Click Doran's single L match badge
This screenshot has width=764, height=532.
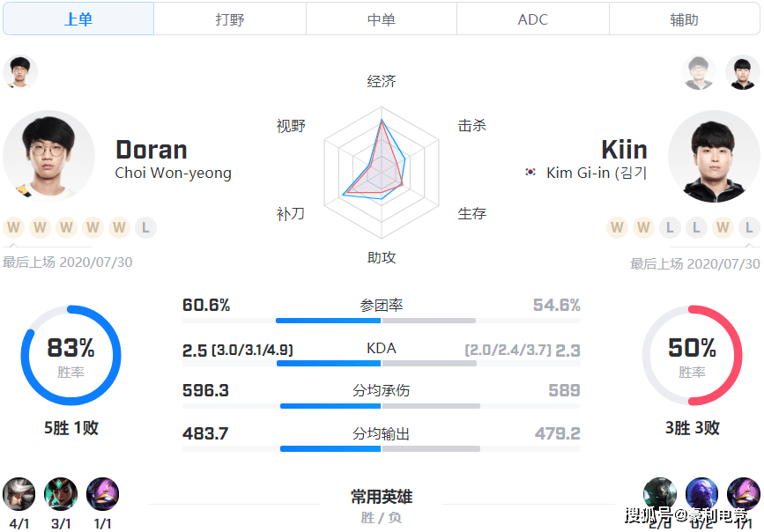coord(145,228)
